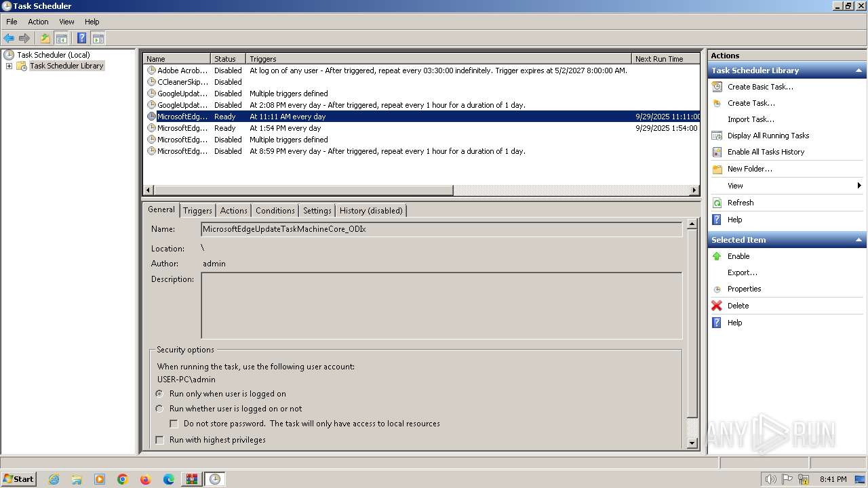Launch Microsoft Edge from the taskbar
868x488 pixels.
pos(169,479)
